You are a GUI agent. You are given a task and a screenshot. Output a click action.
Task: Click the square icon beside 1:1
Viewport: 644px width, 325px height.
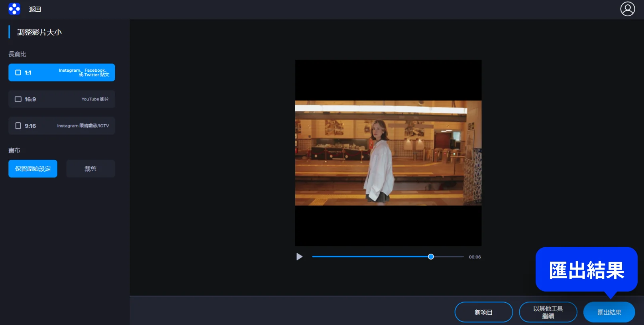(18, 72)
